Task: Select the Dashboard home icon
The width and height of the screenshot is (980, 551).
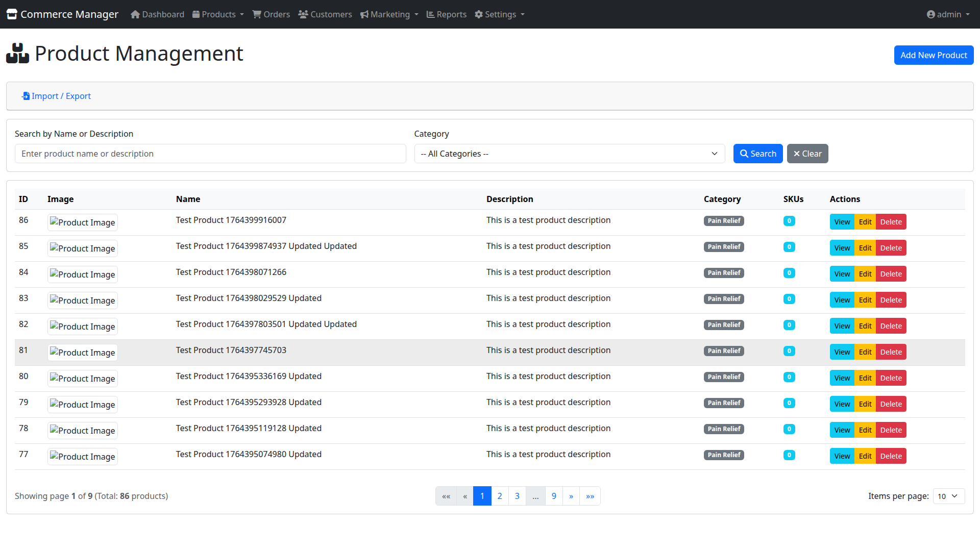Action: [x=135, y=14]
